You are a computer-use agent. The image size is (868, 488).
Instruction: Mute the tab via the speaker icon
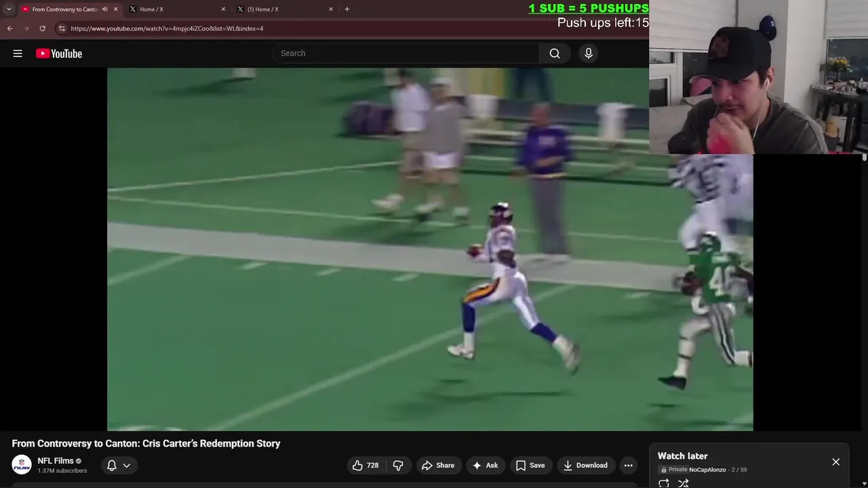(x=104, y=9)
